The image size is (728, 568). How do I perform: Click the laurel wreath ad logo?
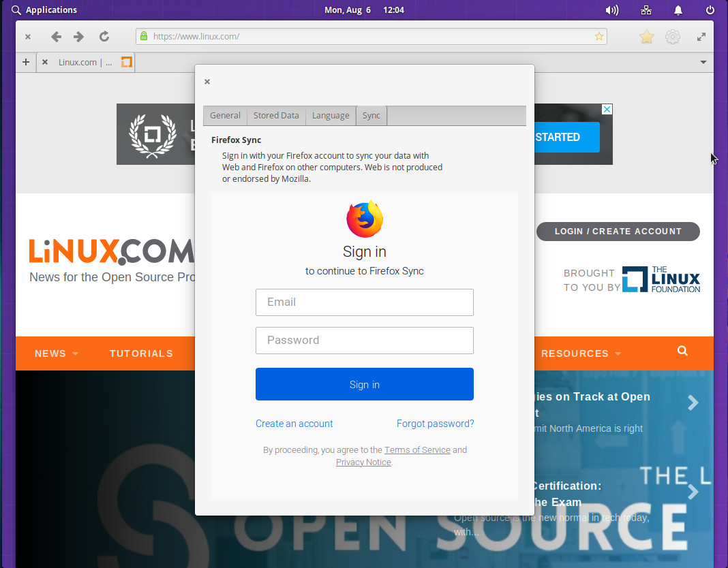click(x=153, y=136)
